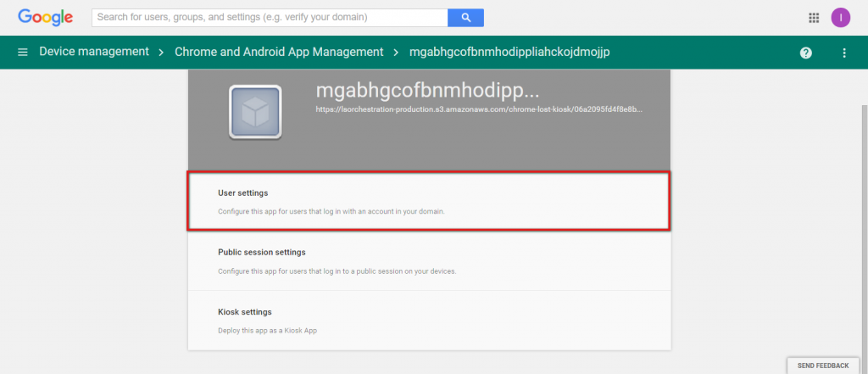Viewport: 868px width, 374px height.
Task: Click the app cube icon thumbnail
Action: 255,112
